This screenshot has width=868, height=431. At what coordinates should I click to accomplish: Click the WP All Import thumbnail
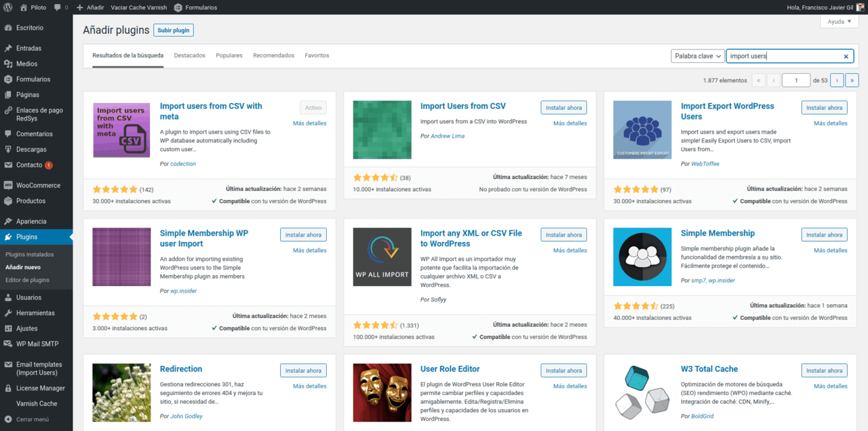[382, 257]
